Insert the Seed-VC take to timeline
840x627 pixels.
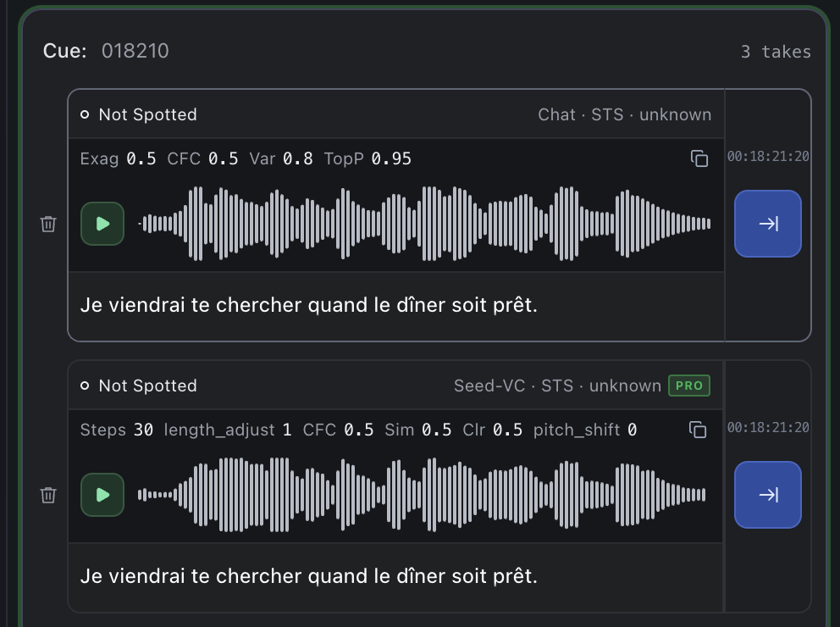(x=768, y=495)
